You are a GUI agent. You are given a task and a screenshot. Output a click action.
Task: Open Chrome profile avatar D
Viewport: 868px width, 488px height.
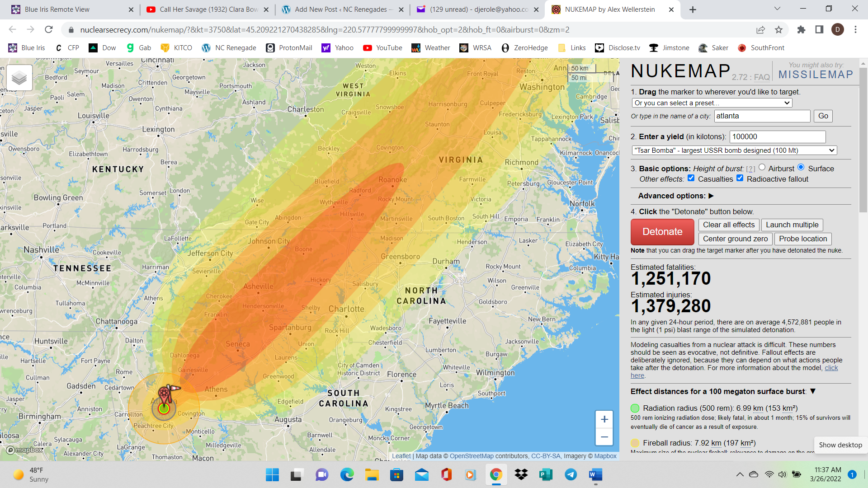tap(837, 29)
